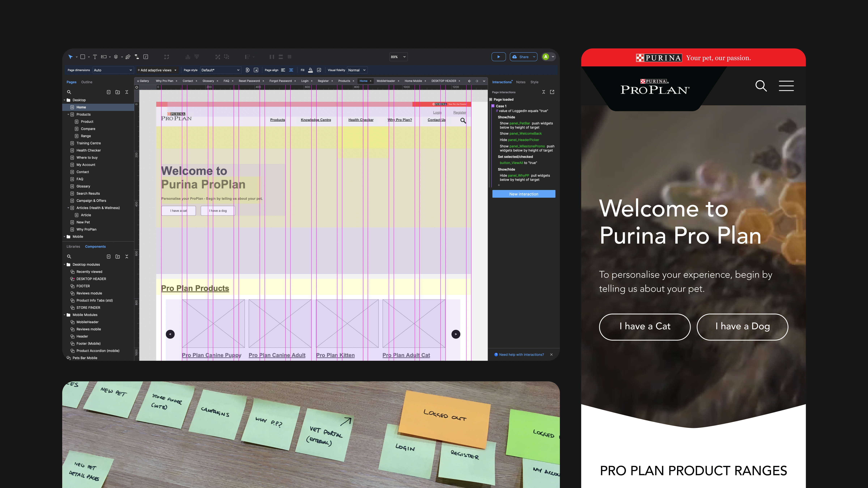Switch to the Outline tab
Image resolution: width=868 pixels, height=488 pixels.
(x=87, y=82)
